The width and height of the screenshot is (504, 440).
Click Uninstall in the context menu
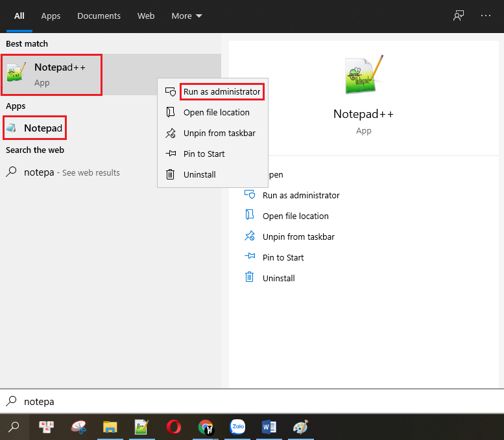point(199,175)
